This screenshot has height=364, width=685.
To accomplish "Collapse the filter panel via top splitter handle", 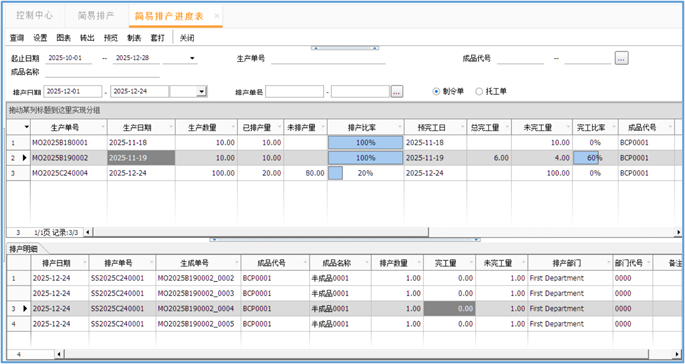I will click(345, 48).
